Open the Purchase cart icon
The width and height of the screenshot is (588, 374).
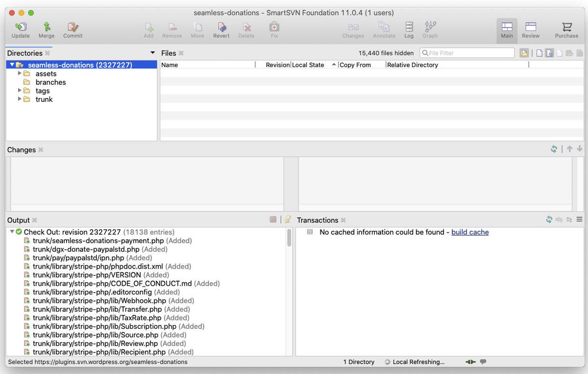(x=566, y=29)
